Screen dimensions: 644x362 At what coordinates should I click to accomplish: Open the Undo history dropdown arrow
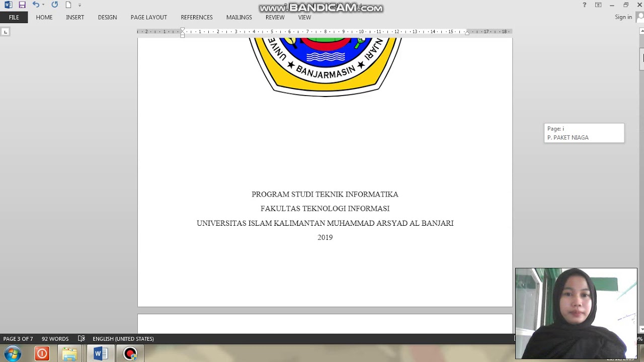click(x=43, y=5)
